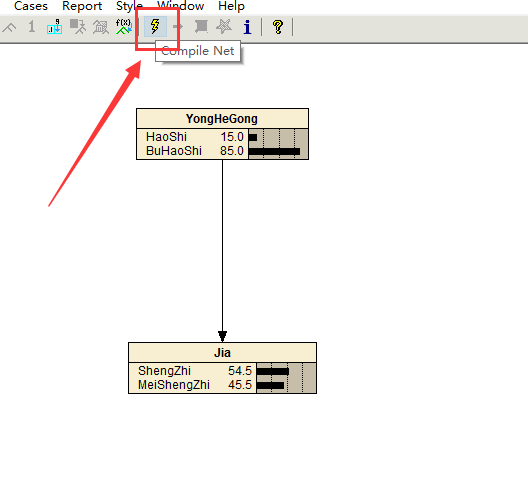Open the Help menu
Viewport: 528px width, 488px height.
point(231,6)
